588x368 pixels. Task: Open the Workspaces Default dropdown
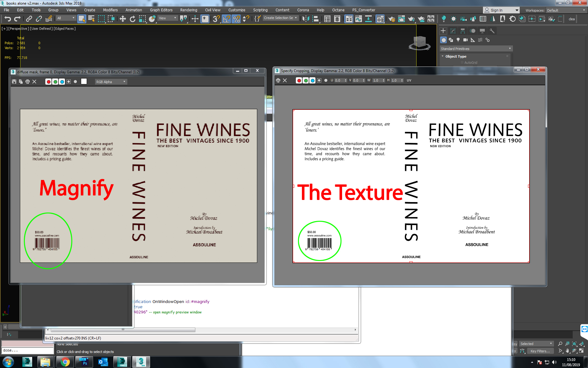(566, 10)
